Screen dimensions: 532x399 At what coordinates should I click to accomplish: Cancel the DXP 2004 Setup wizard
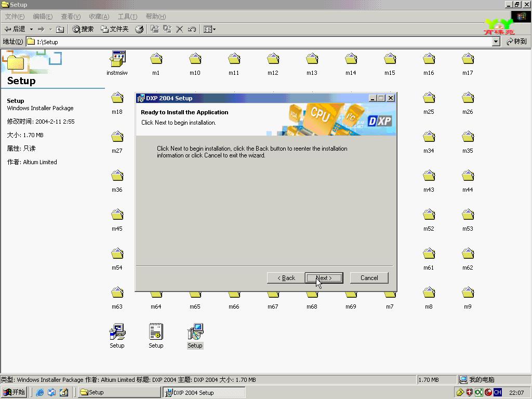coord(369,278)
